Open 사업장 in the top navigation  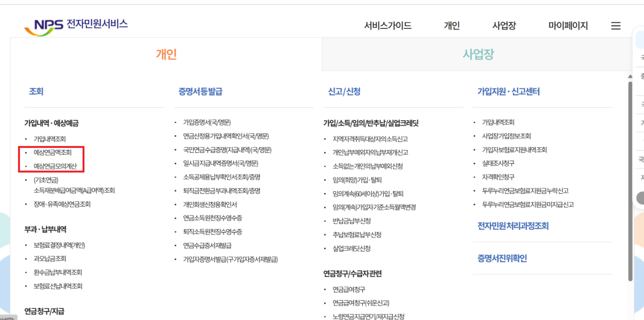(x=504, y=26)
